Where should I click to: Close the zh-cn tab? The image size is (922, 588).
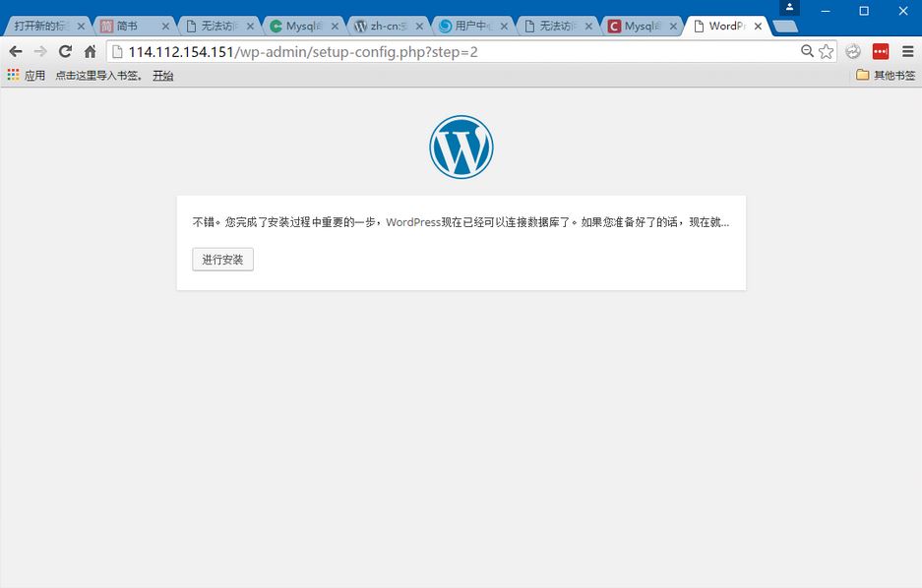[x=420, y=27]
